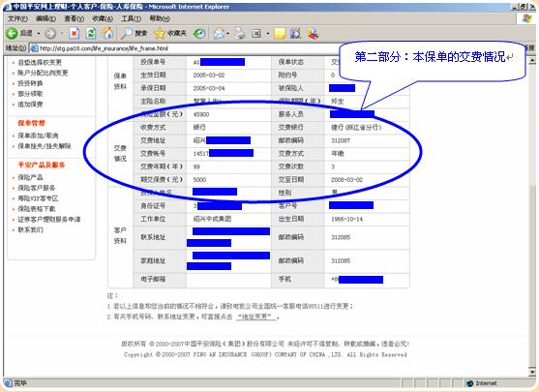539x392 pixels.
Task: Click the 平安产品及服务 section heading
Action: (42, 165)
